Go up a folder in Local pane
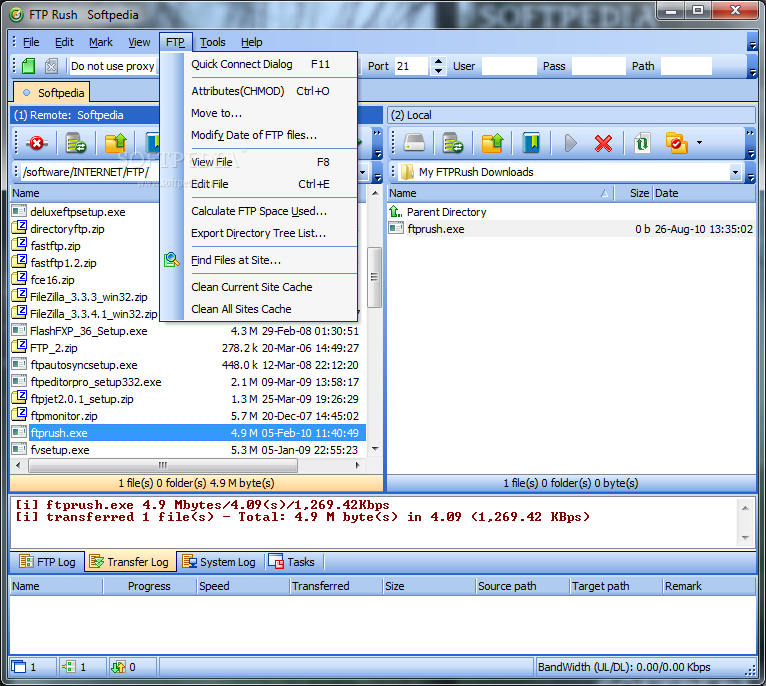Image resolution: width=766 pixels, height=686 pixels. (x=492, y=143)
